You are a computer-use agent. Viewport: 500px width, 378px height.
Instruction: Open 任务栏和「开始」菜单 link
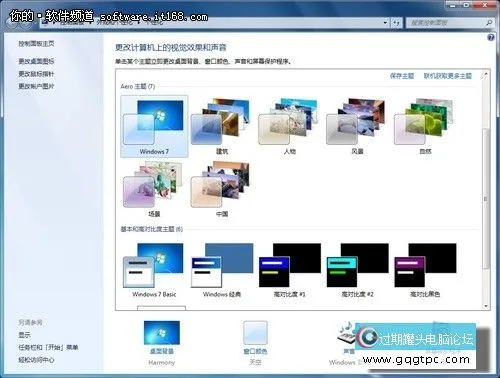(48, 347)
